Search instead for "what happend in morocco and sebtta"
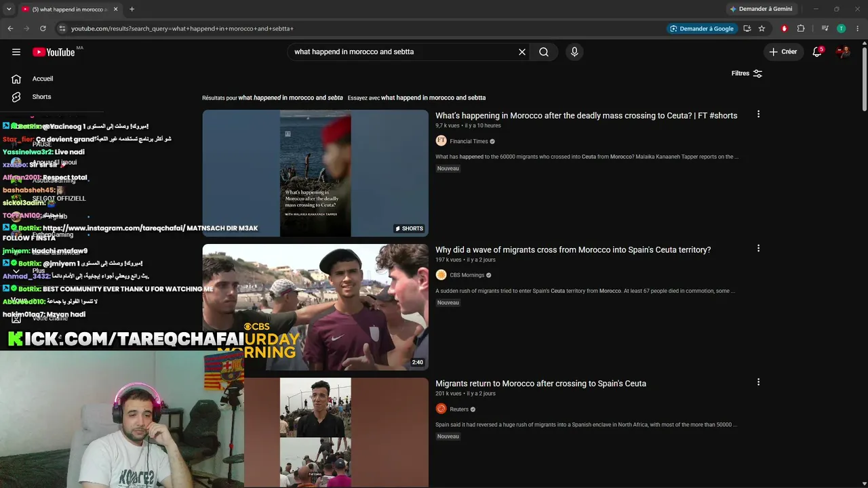The width and height of the screenshot is (868, 488). pyautogui.click(x=433, y=98)
